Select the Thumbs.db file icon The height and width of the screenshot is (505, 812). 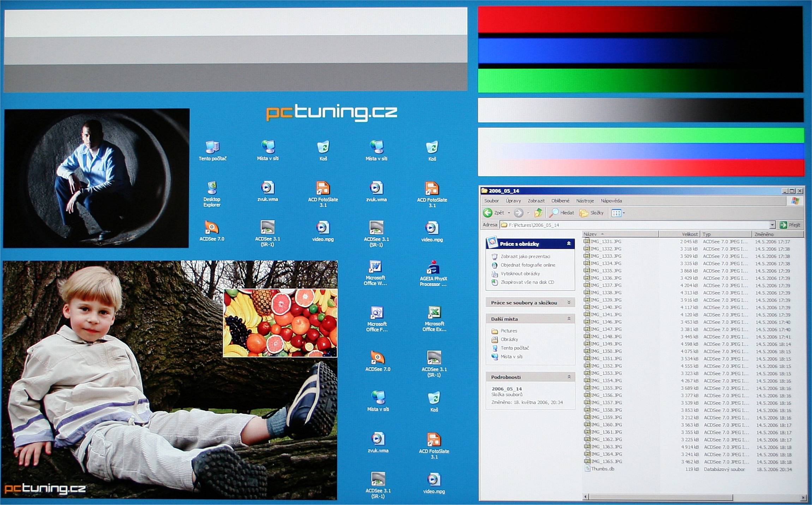click(x=587, y=469)
